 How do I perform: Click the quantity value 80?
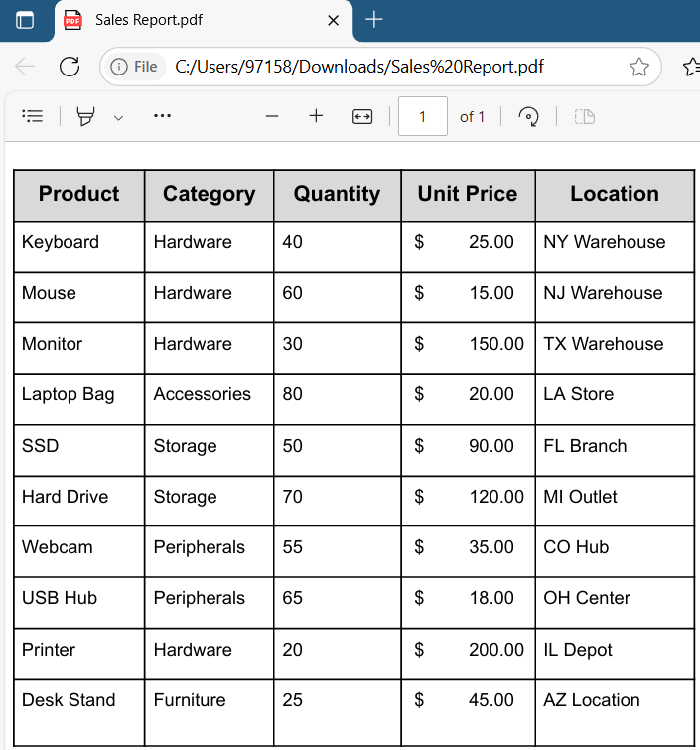(x=292, y=395)
